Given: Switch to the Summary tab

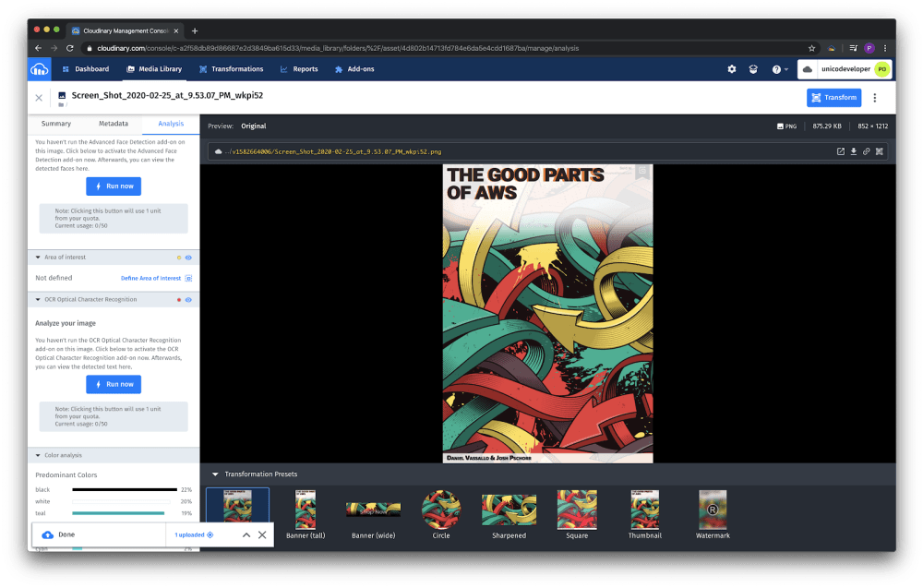Looking at the screenshot, I should coord(56,124).
